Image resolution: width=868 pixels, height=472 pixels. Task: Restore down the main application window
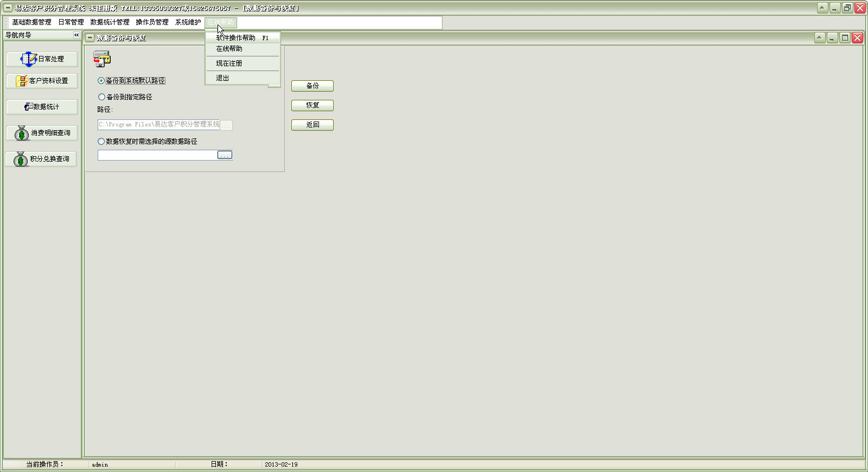pyautogui.click(x=847, y=8)
